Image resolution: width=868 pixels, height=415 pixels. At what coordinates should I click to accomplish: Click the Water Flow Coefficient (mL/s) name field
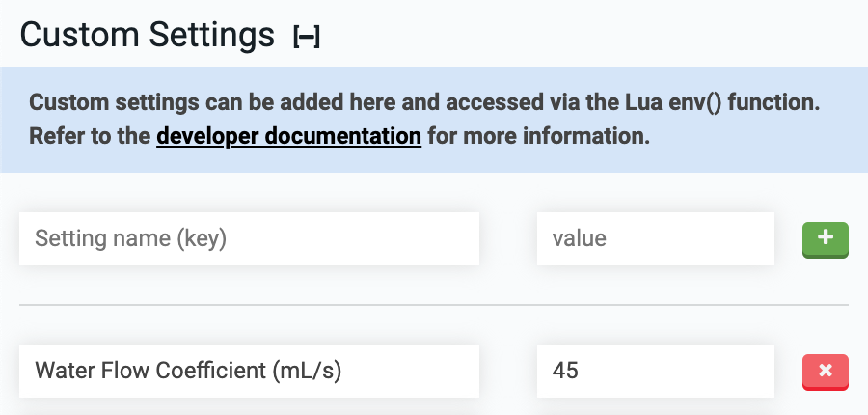(x=249, y=371)
